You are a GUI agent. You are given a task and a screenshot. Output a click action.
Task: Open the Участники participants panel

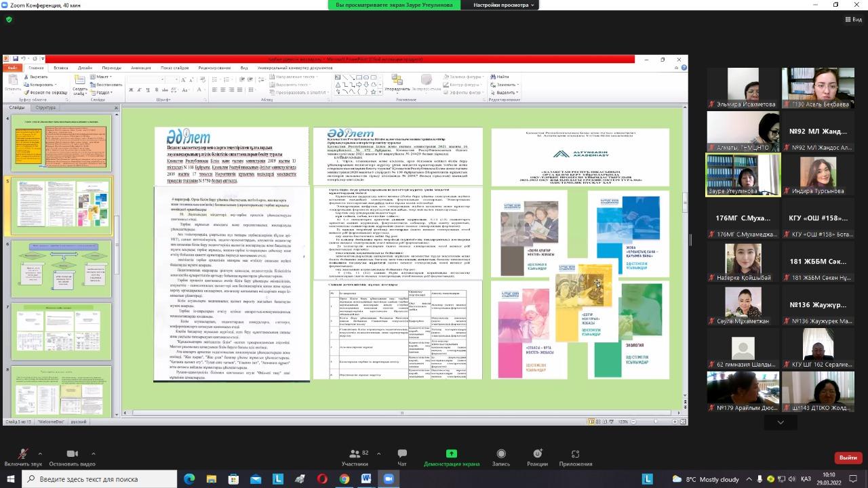(x=354, y=454)
